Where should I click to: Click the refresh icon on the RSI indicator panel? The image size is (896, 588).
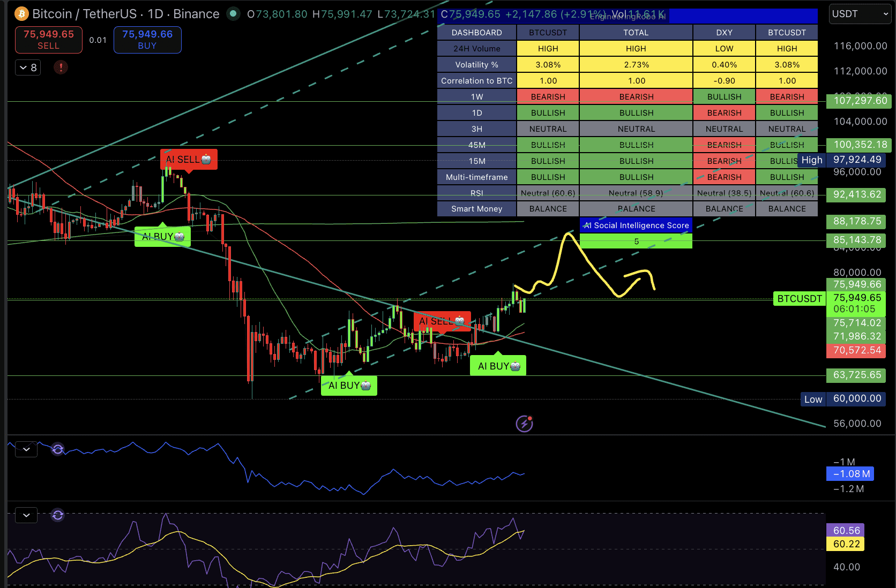(x=58, y=515)
